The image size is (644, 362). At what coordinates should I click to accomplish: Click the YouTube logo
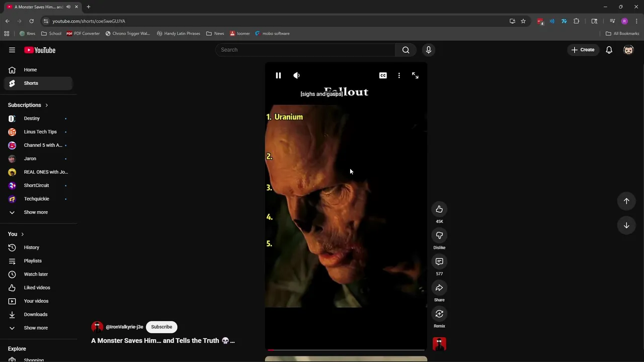(x=40, y=50)
